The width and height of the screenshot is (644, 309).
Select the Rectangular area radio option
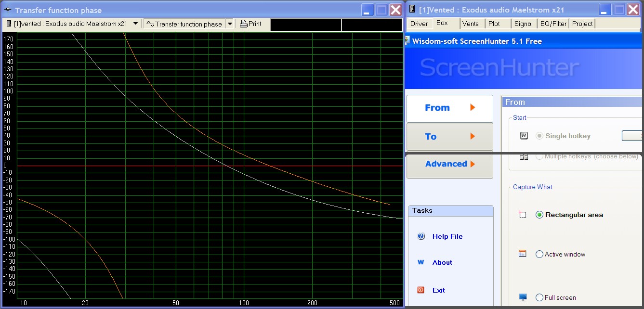click(x=539, y=215)
